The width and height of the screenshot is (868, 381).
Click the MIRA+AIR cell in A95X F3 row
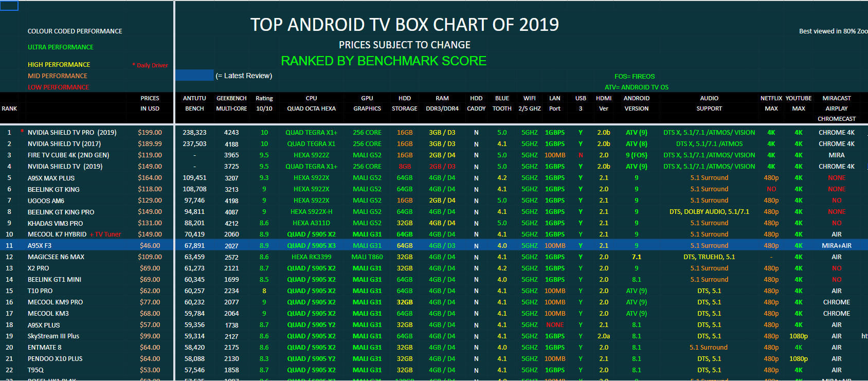coord(837,246)
